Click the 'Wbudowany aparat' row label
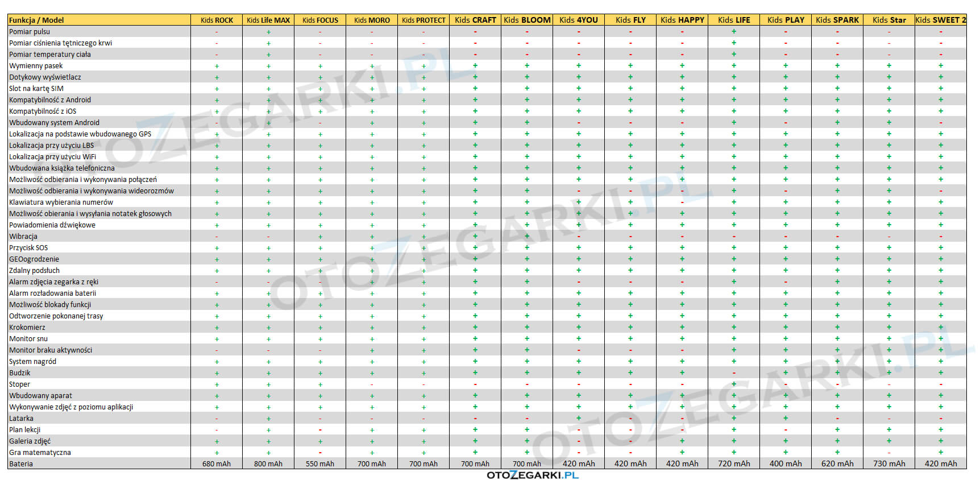Viewport: 980px width, 480px height. tap(40, 396)
